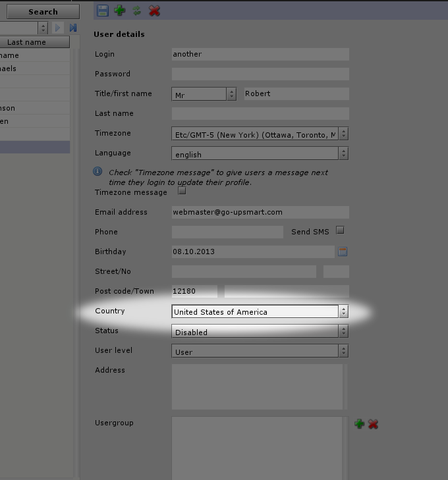Click the blue info icon beside timezone hint

coord(98,172)
